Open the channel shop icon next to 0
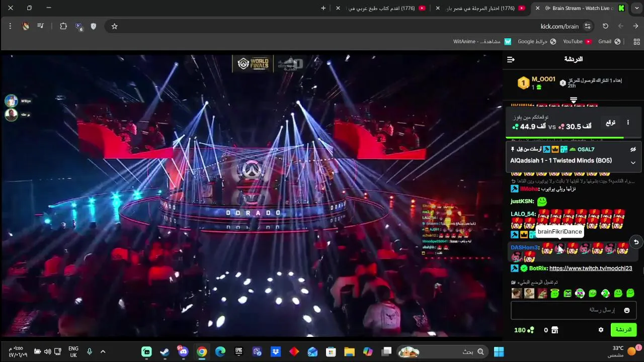Viewport: 644px width, 362px height. [x=554, y=330]
